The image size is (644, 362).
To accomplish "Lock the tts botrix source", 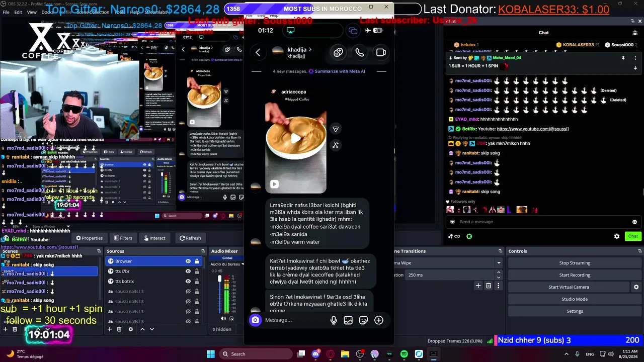I will [x=197, y=281].
